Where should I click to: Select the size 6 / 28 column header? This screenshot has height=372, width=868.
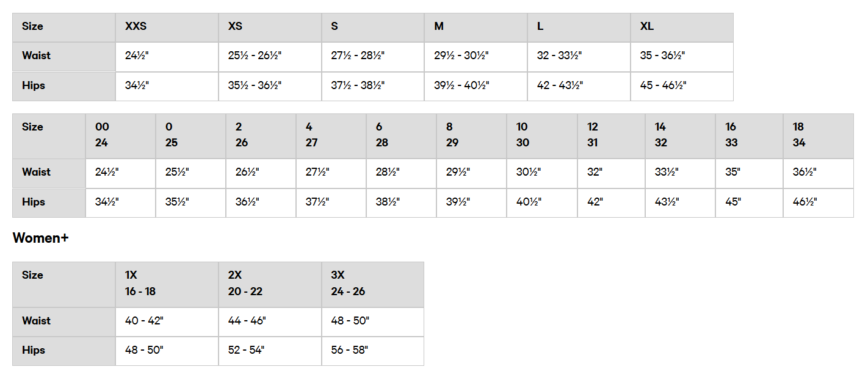pos(401,135)
